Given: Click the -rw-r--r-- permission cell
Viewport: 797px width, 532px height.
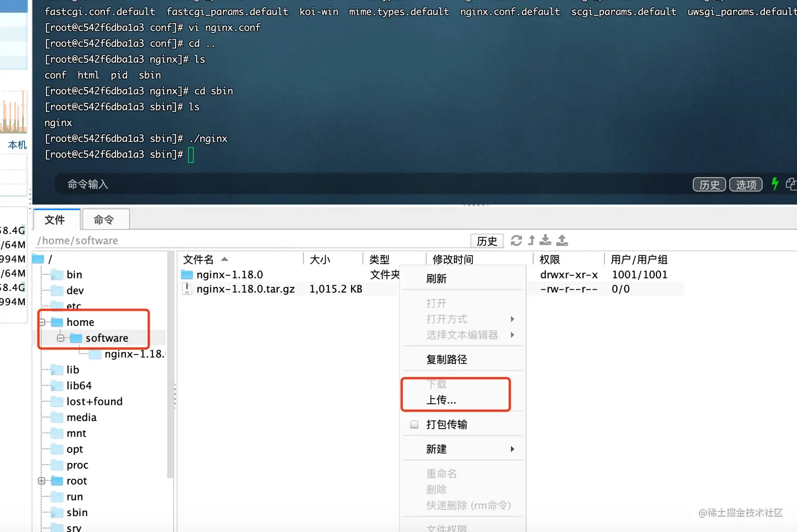Looking at the screenshot, I should click(569, 289).
